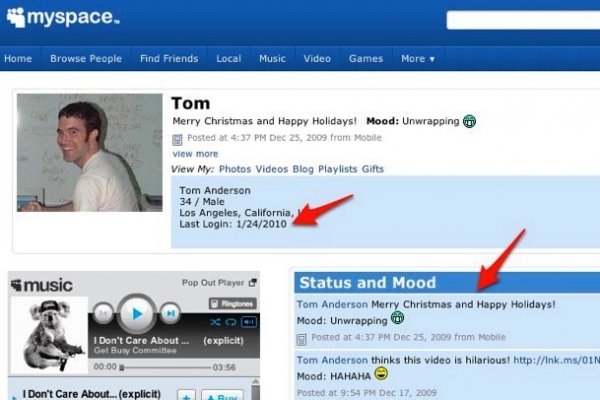Click the MySpace Music logo
This screenshot has width=600, height=400.
tap(42, 285)
